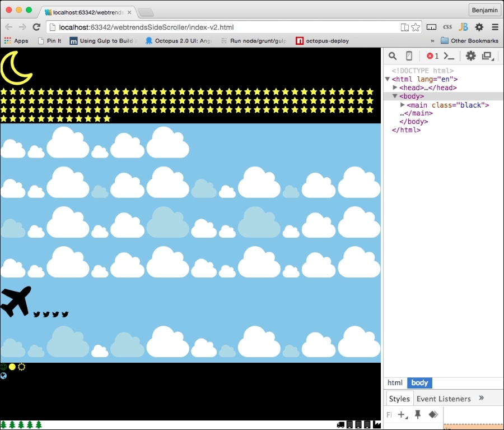Open the Other Bookmarks folder
Screen dimensions: 504x430
coord(469,40)
